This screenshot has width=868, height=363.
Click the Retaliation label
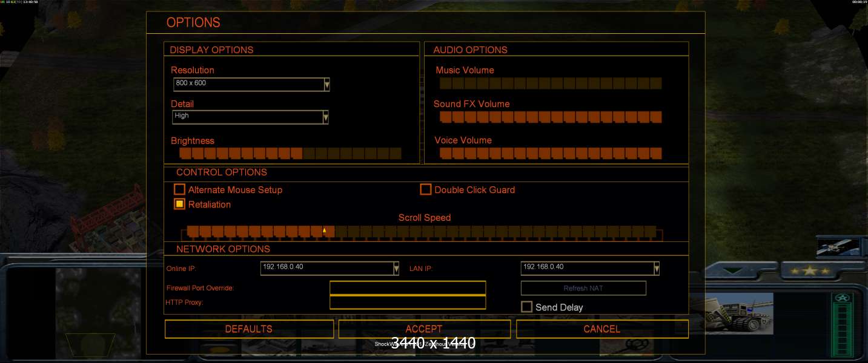pyautogui.click(x=210, y=204)
